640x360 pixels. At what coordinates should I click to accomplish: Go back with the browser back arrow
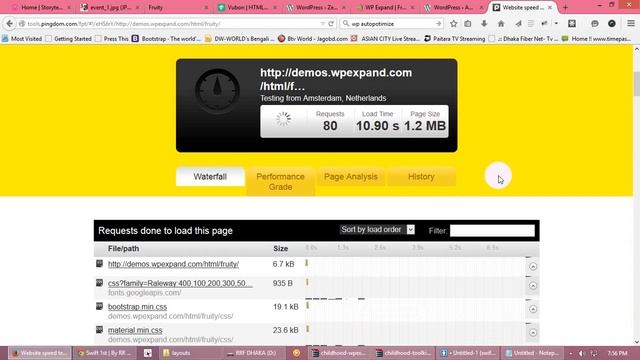(9, 24)
